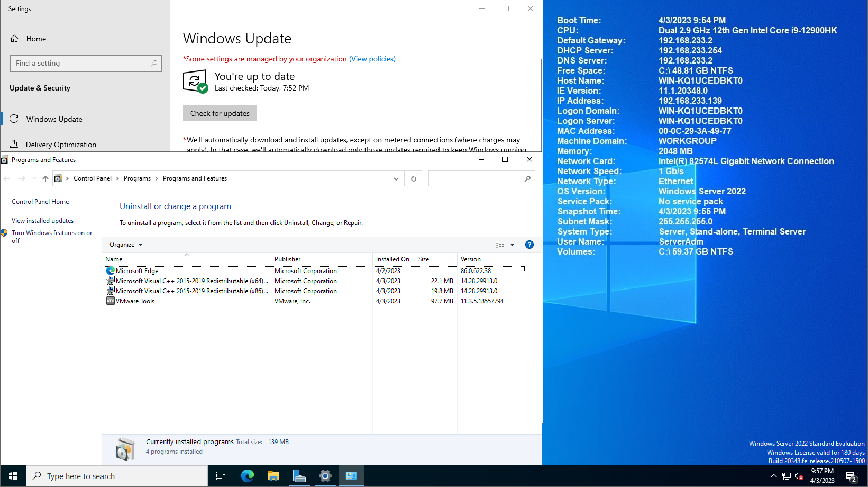Viewport: 868px width, 487px height.
Task: Open Server Manager from the taskbar
Action: (299, 476)
